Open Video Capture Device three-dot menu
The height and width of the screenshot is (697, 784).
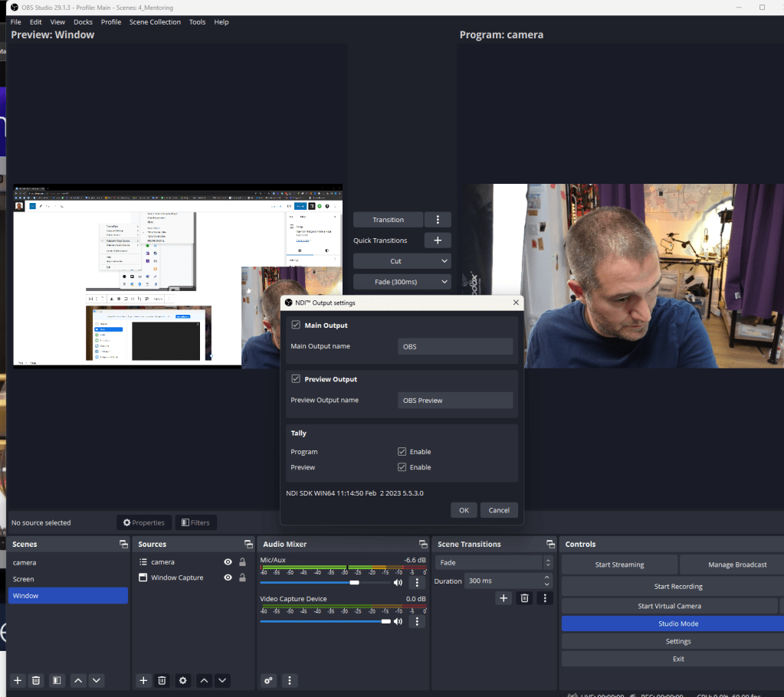pyautogui.click(x=417, y=621)
